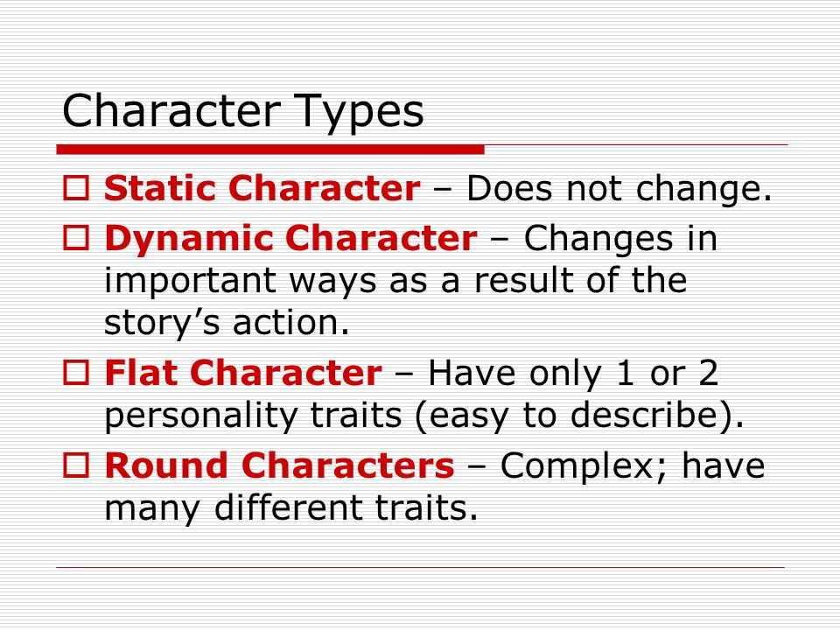Click the text 'Have only 1 or 2'
This screenshot has height=630, width=840.
pos(573,373)
